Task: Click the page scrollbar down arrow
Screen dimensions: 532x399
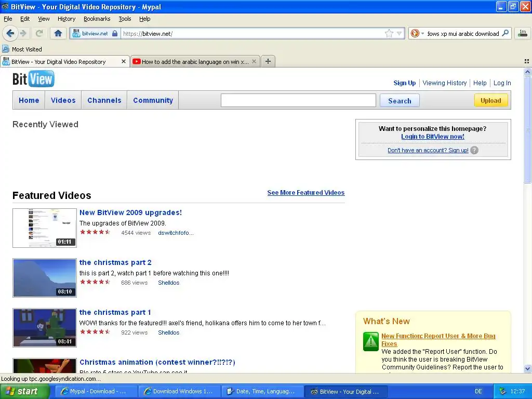Action: [x=527, y=369]
